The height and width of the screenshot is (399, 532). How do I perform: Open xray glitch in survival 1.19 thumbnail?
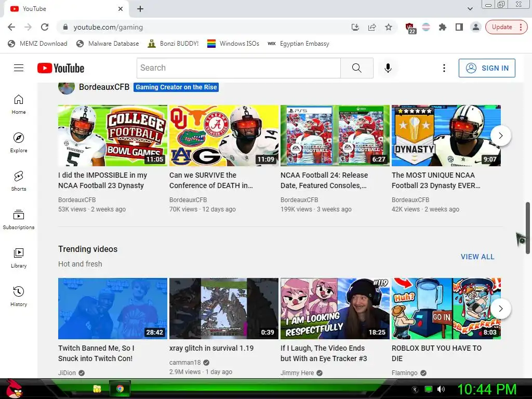[224, 309]
